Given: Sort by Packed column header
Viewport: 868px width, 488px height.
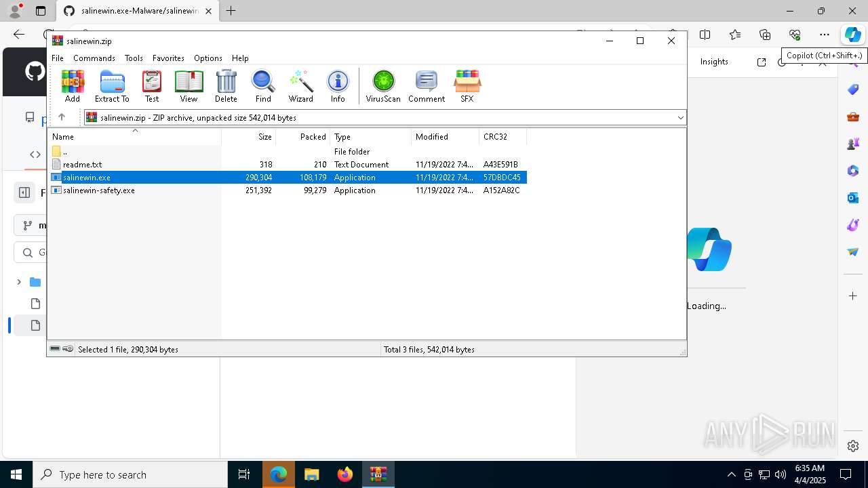Looking at the screenshot, I should [x=302, y=136].
